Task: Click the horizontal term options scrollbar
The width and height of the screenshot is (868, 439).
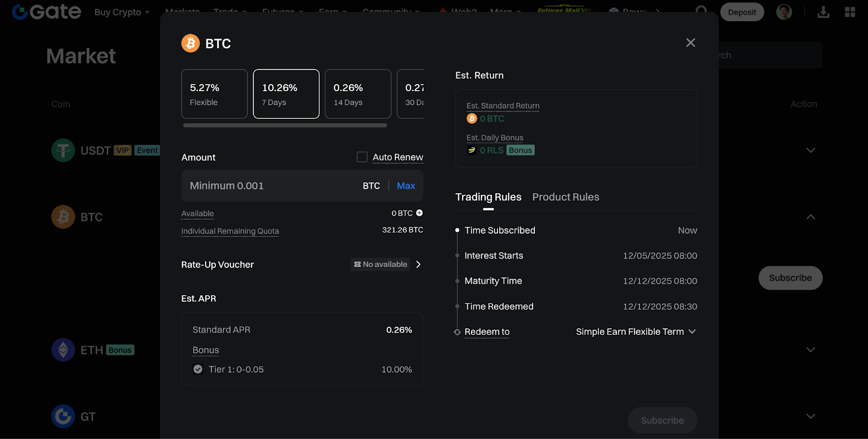Action: click(x=285, y=125)
